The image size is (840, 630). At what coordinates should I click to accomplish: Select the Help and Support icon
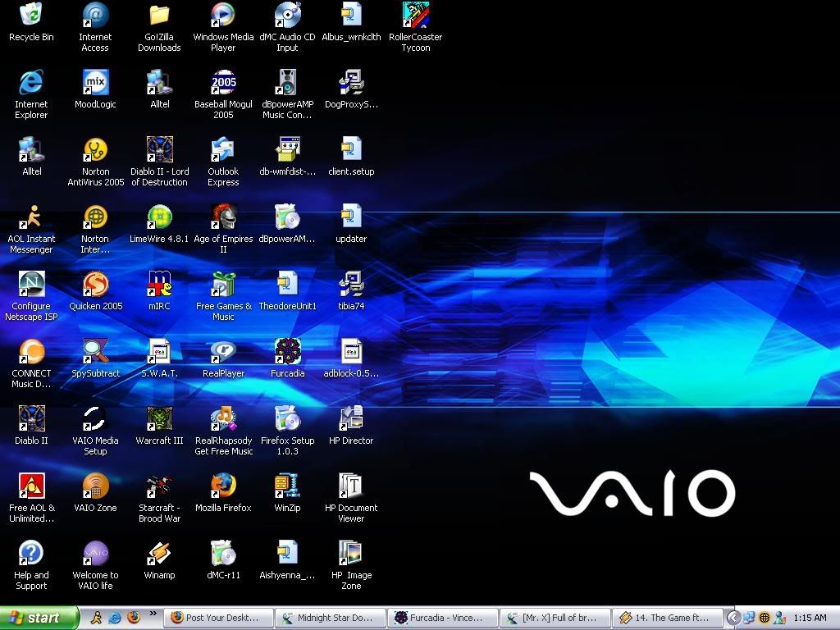[x=31, y=553]
